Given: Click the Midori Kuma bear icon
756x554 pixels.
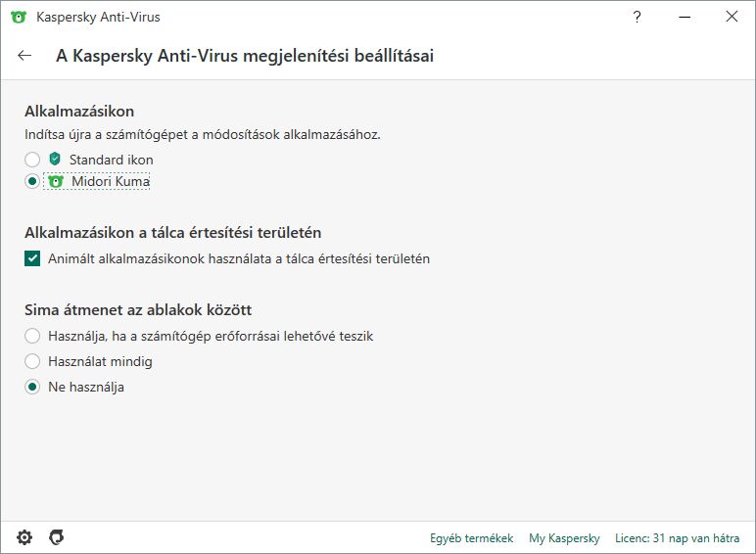Looking at the screenshot, I should pos(56,181).
